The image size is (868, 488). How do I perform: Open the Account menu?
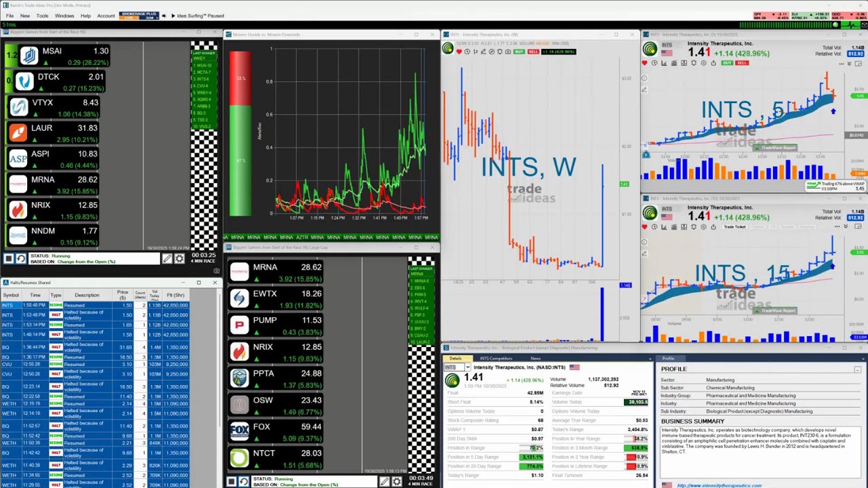(106, 16)
